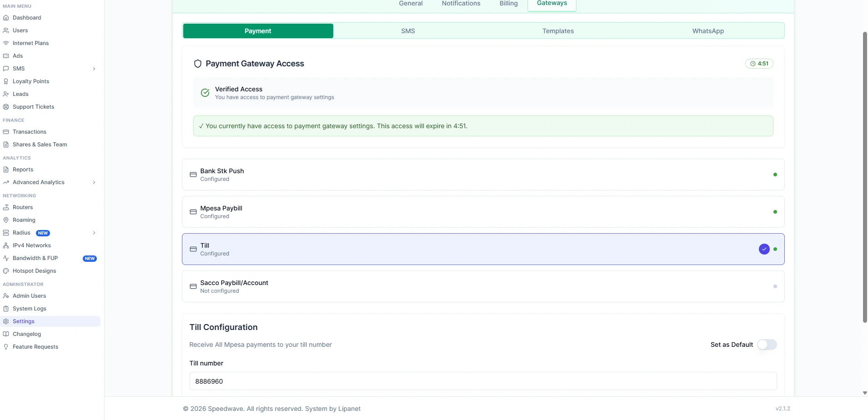
Task: Click the Till number input field
Action: [483, 381]
